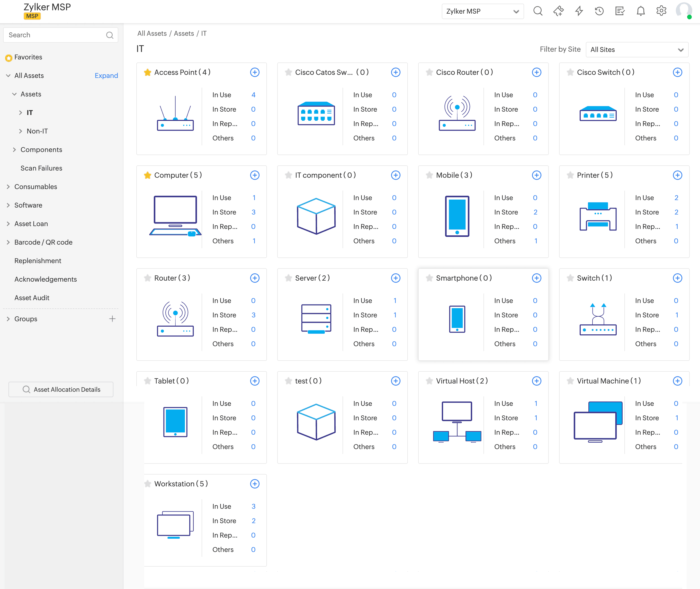Open the Zylker MSP account dropdown
The height and width of the screenshot is (589, 700).
coord(482,11)
